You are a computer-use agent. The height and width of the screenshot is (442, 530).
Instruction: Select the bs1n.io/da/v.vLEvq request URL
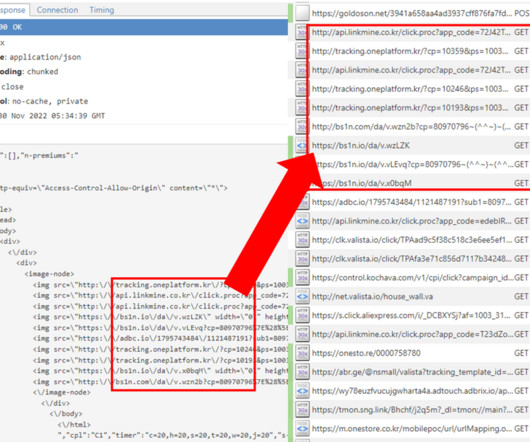point(415,165)
